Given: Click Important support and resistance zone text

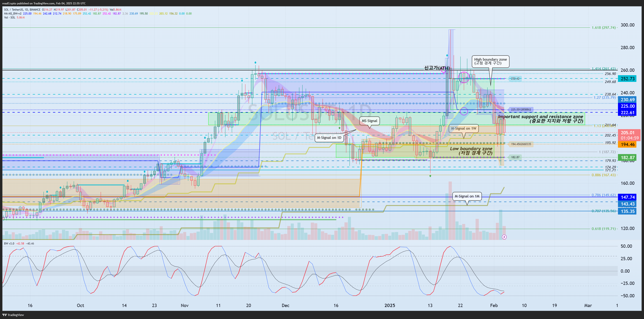Looking at the screenshot, I should [x=540, y=119].
